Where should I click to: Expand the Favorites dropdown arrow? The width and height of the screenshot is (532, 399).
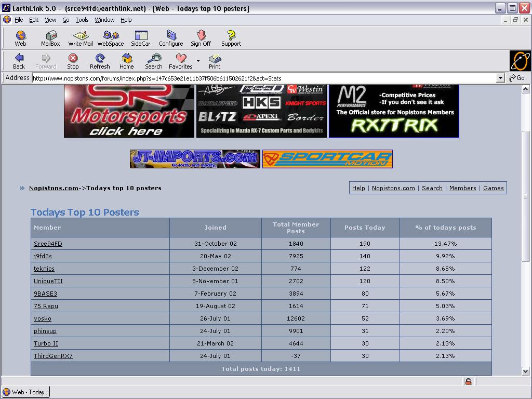(x=198, y=61)
